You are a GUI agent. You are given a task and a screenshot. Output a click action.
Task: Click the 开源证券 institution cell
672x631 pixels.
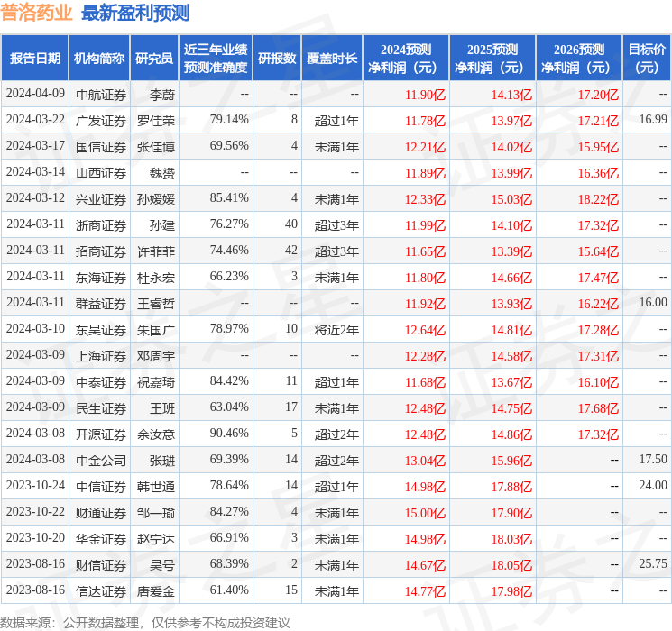tap(101, 434)
